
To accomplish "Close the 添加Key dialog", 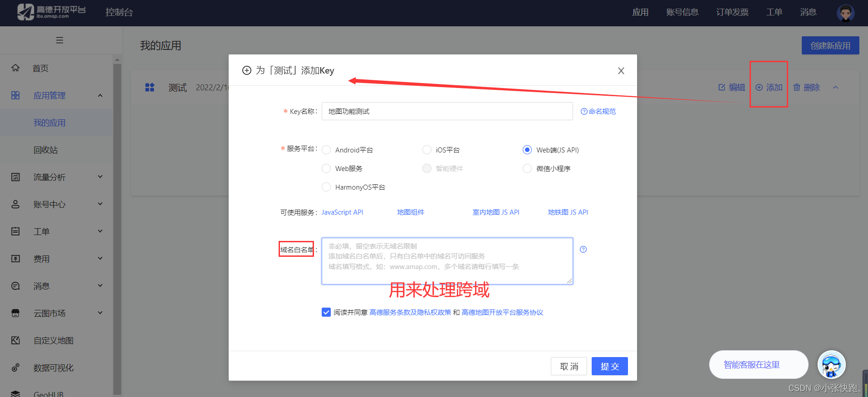I will 621,71.
